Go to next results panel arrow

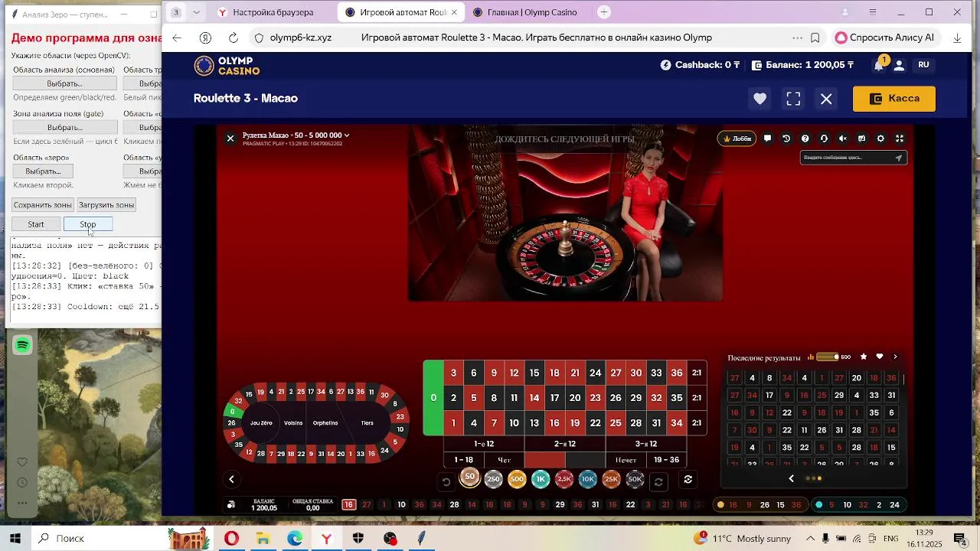click(895, 357)
